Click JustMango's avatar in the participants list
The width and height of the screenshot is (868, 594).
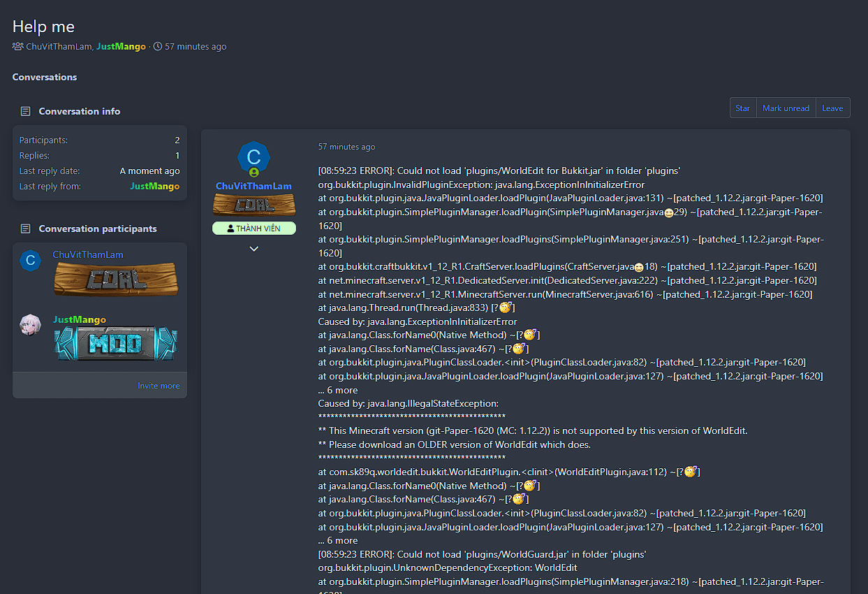(x=30, y=324)
